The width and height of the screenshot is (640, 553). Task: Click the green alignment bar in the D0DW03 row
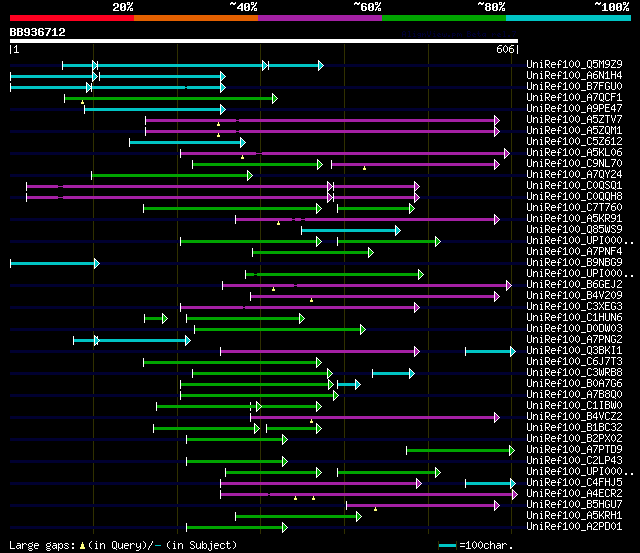click(280, 329)
